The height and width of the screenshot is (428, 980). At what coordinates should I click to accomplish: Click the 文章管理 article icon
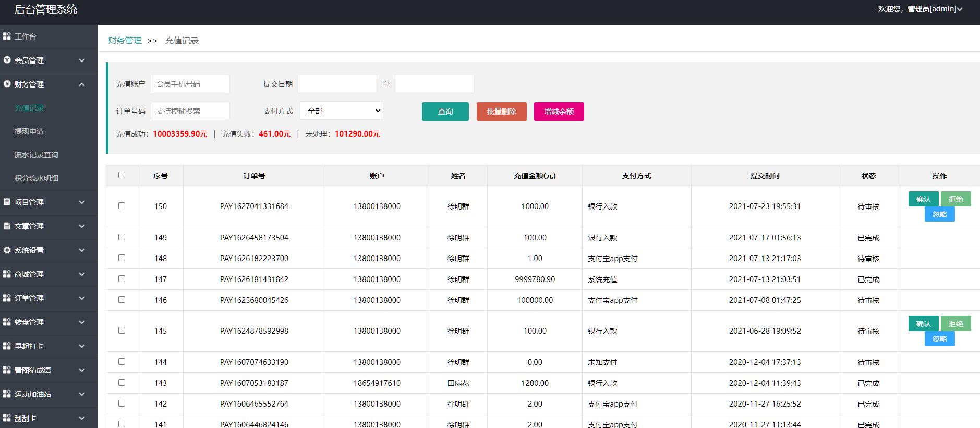point(7,226)
